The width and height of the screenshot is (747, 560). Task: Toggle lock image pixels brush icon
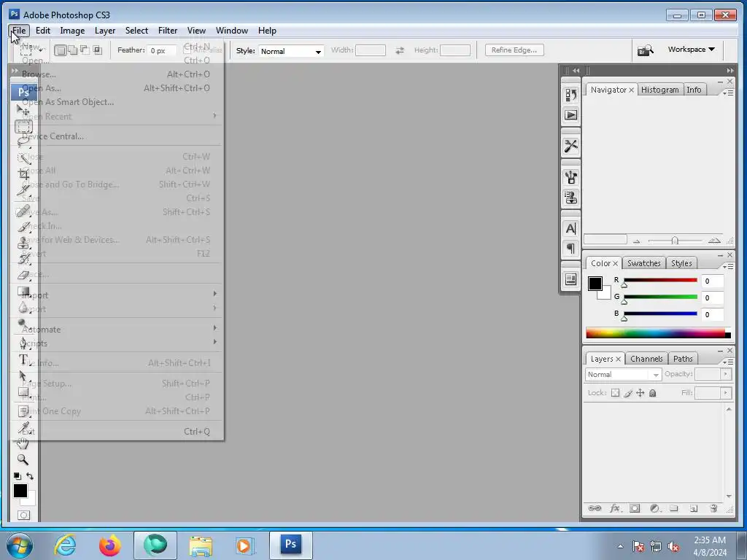[628, 393]
